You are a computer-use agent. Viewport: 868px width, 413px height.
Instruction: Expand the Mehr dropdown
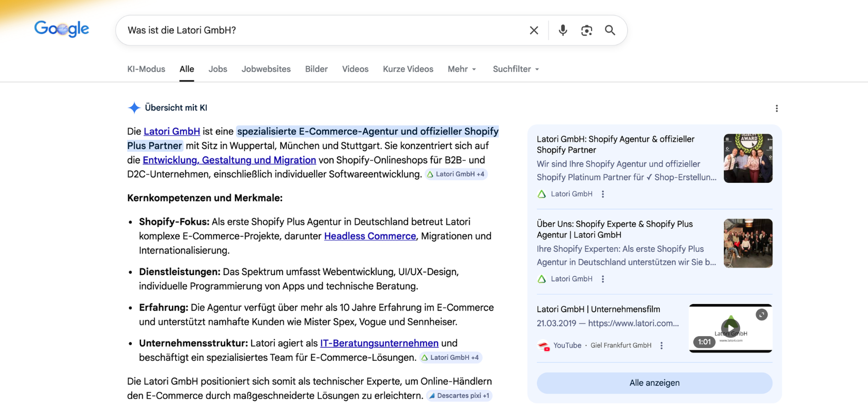[x=462, y=69]
